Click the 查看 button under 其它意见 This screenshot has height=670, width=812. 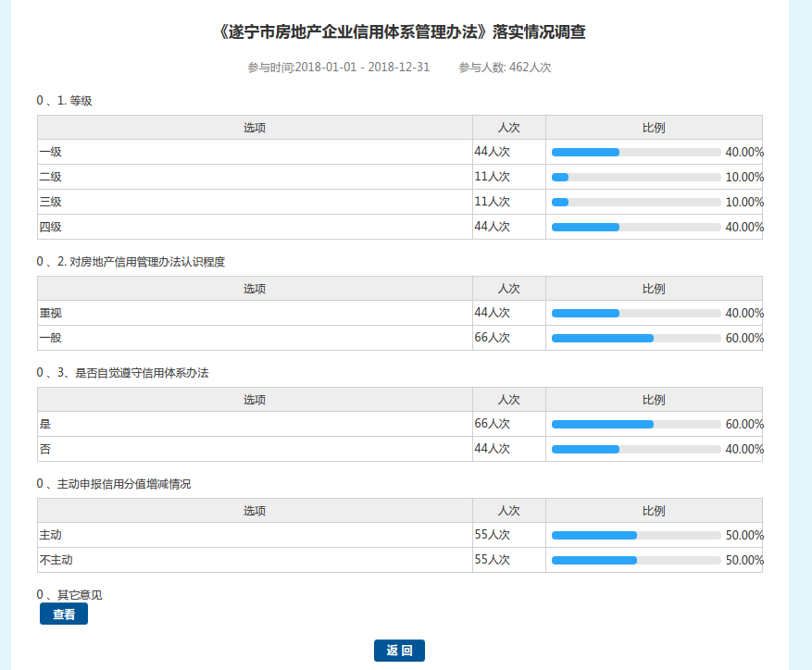(64, 614)
